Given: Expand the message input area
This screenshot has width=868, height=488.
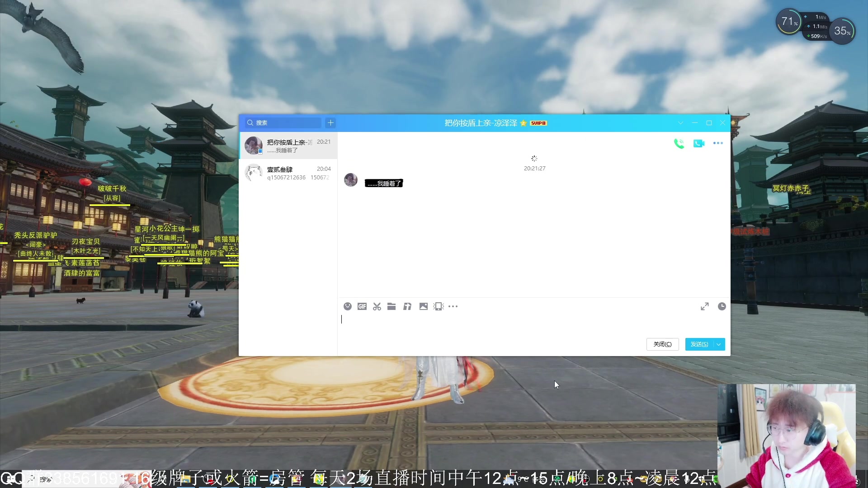Looking at the screenshot, I should tap(705, 306).
